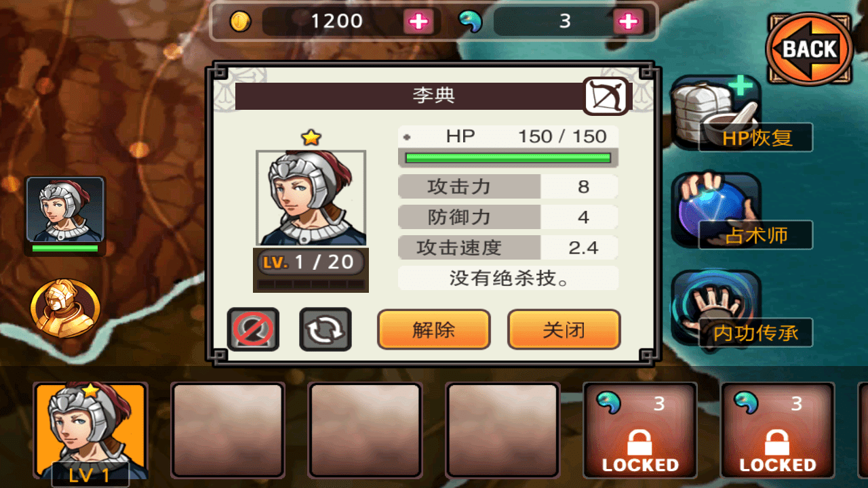Open the HP恢复 healing item
The image size is (868, 488).
click(741, 114)
